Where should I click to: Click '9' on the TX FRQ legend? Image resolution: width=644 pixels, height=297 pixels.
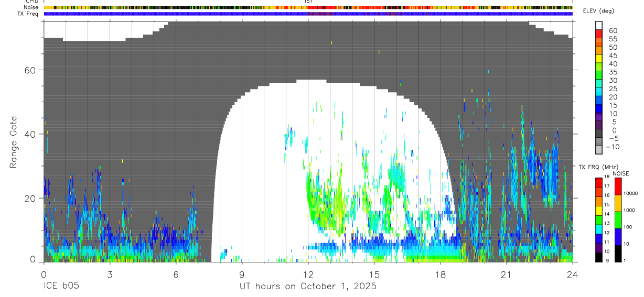(x=607, y=261)
